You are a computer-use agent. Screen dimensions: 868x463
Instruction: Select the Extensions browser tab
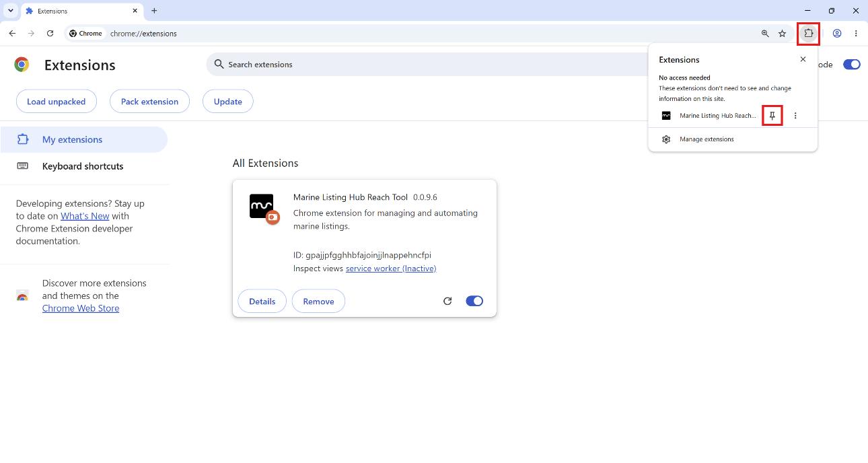click(81, 11)
